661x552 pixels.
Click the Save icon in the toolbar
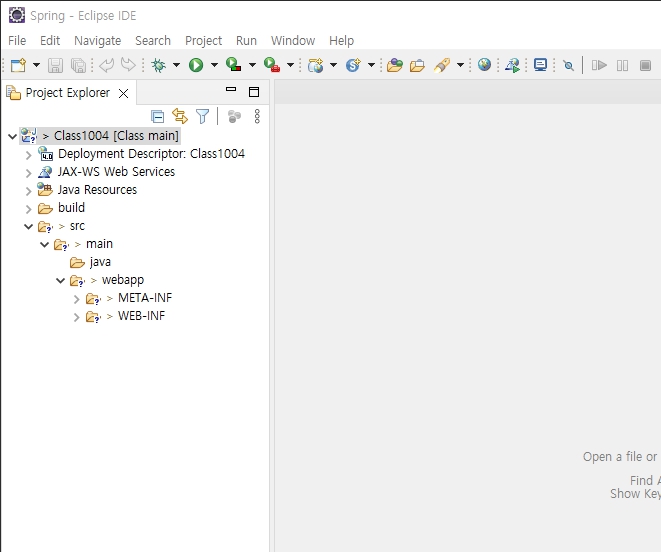coord(55,65)
